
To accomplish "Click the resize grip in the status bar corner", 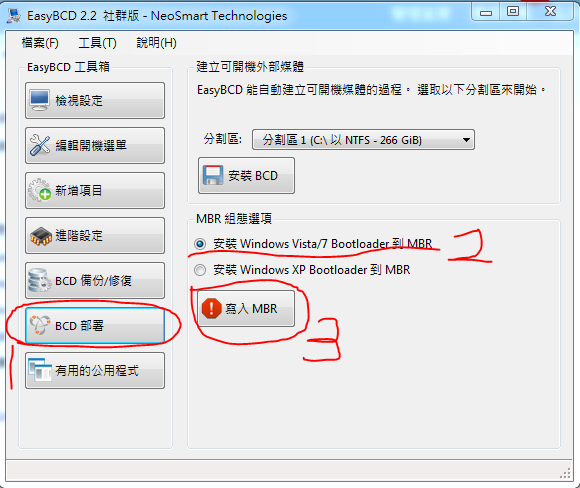I will click(x=565, y=474).
